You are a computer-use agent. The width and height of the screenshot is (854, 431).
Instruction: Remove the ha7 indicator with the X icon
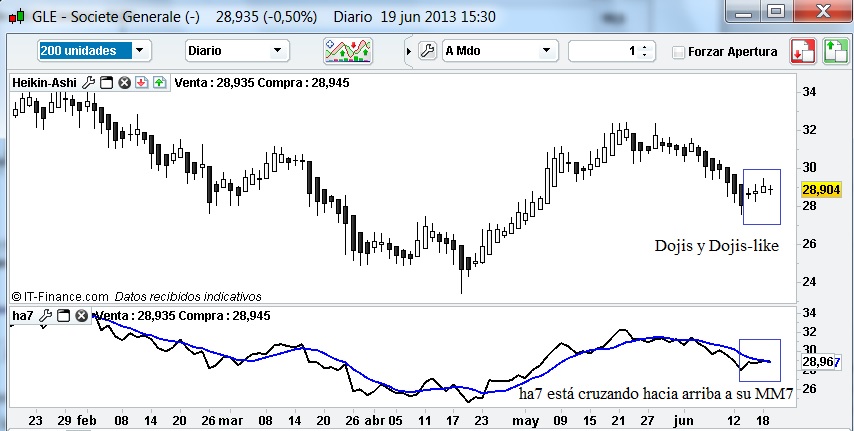81,315
